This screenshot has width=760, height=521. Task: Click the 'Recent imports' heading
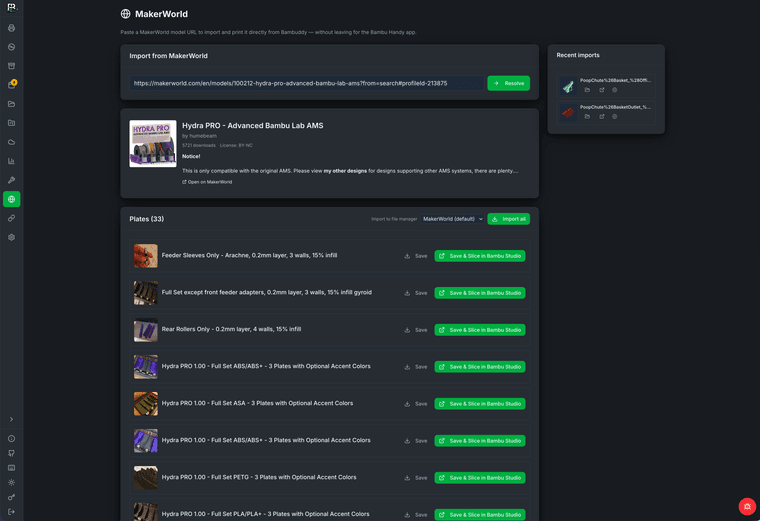578,55
